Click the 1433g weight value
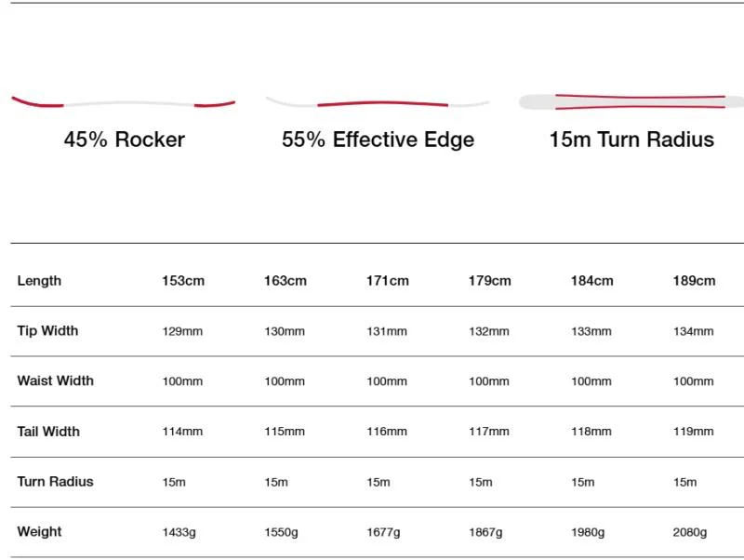 point(179,532)
